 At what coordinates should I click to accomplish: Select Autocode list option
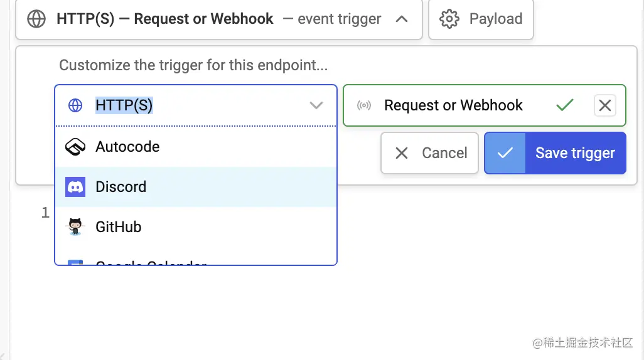pos(196,147)
